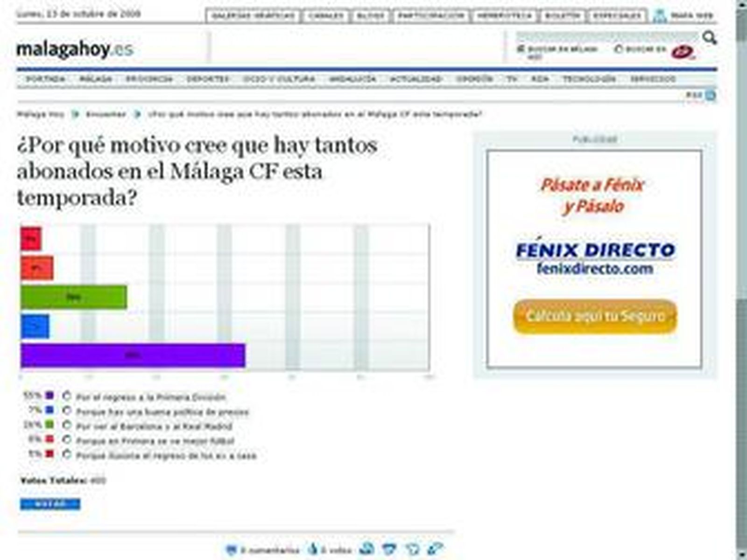Expand the breadcrumb arrow after Encuestas

[x=137, y=113]
